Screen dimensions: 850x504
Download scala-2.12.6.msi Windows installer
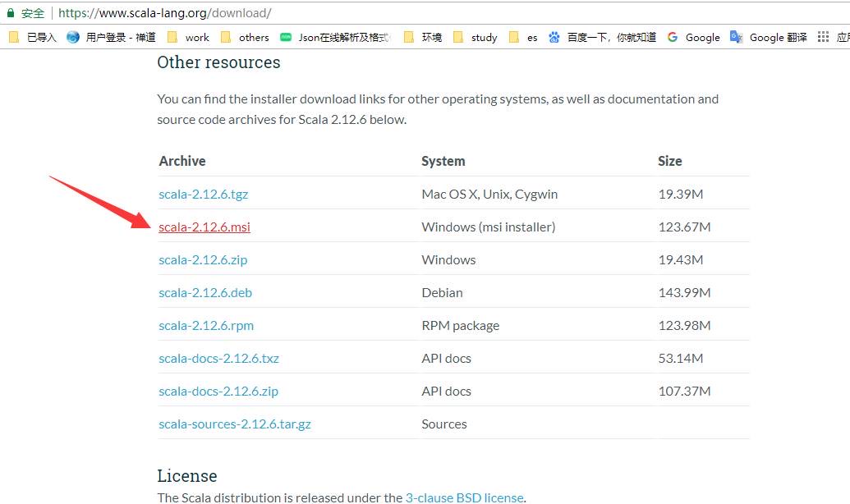[204, 227]
